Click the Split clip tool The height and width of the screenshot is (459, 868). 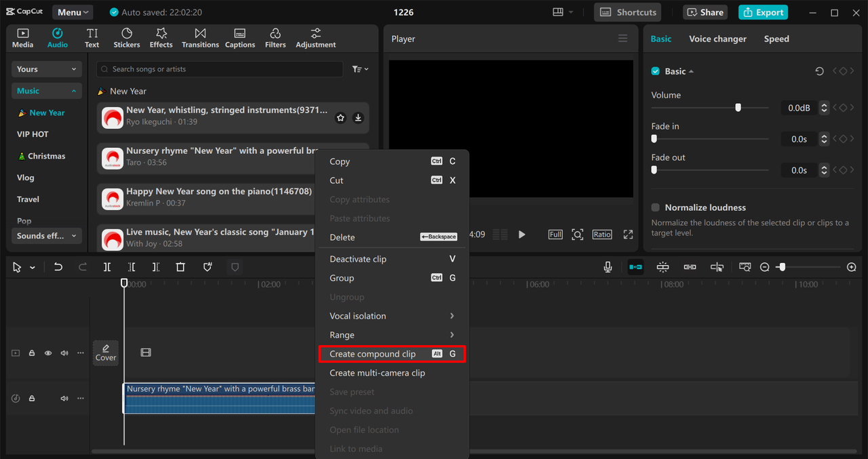pos(107,267)
